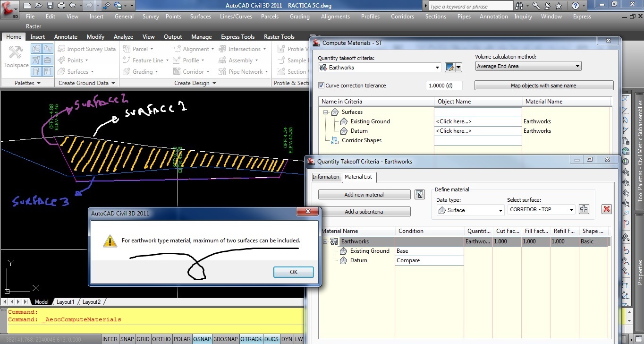This screenshot has width=644, height=344.
Task: Open Select surface CORREDOR - TOP dropdown
Action: tap(571, 209)
